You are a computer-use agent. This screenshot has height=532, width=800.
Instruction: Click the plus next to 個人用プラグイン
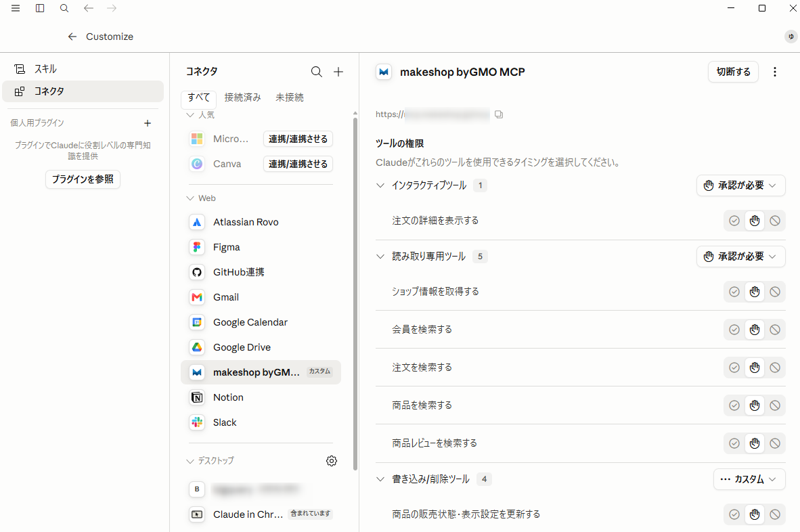pos(148,123)
